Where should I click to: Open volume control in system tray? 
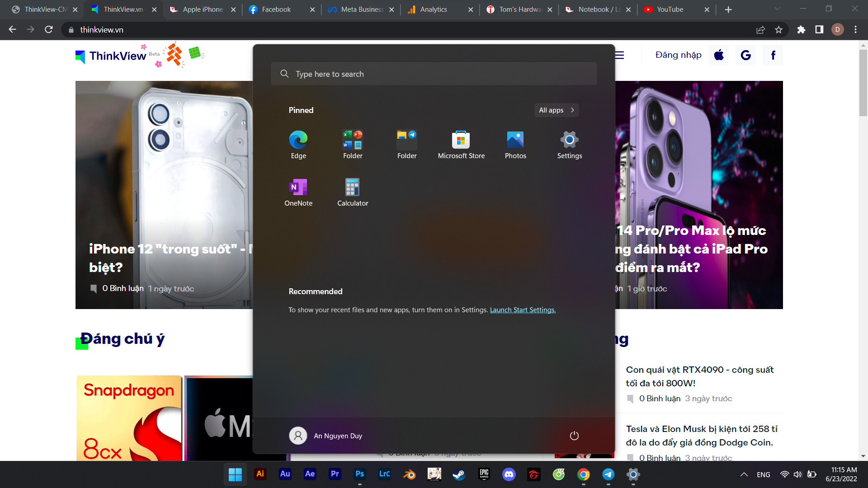(x=798, y=474)
